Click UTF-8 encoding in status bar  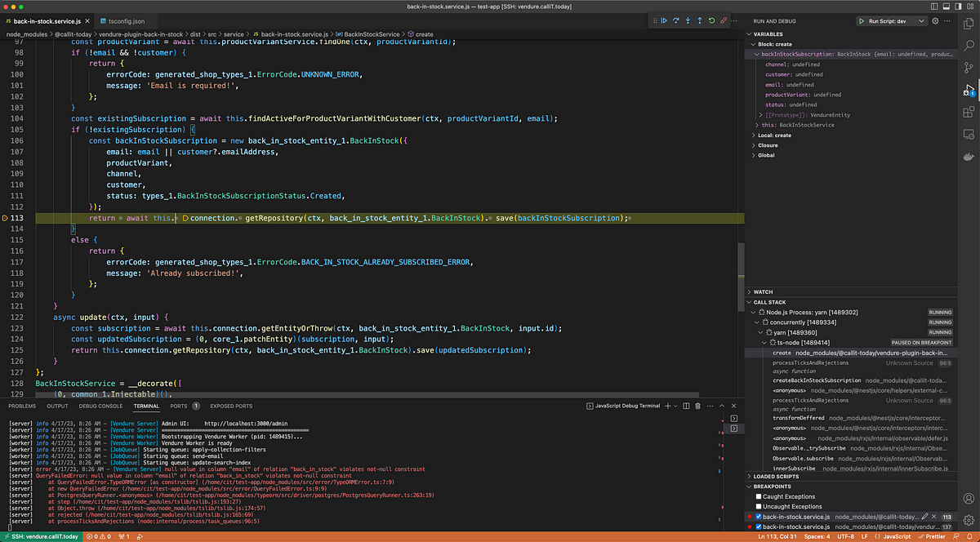coord(847,536)
